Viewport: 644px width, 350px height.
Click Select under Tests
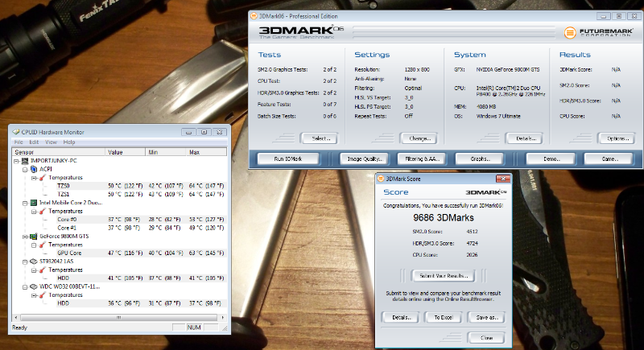[x=320, y=138]
